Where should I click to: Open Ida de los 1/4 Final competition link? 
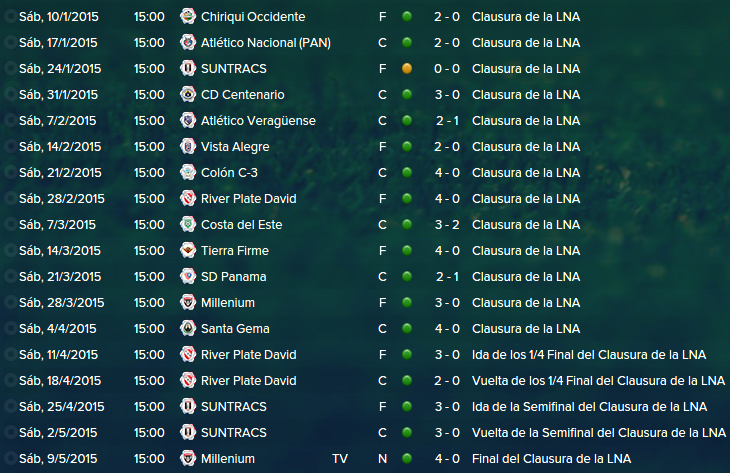click(588, 355)
